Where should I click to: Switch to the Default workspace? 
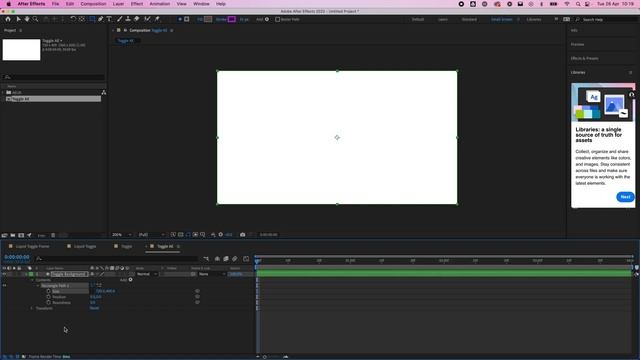[418, 19]
